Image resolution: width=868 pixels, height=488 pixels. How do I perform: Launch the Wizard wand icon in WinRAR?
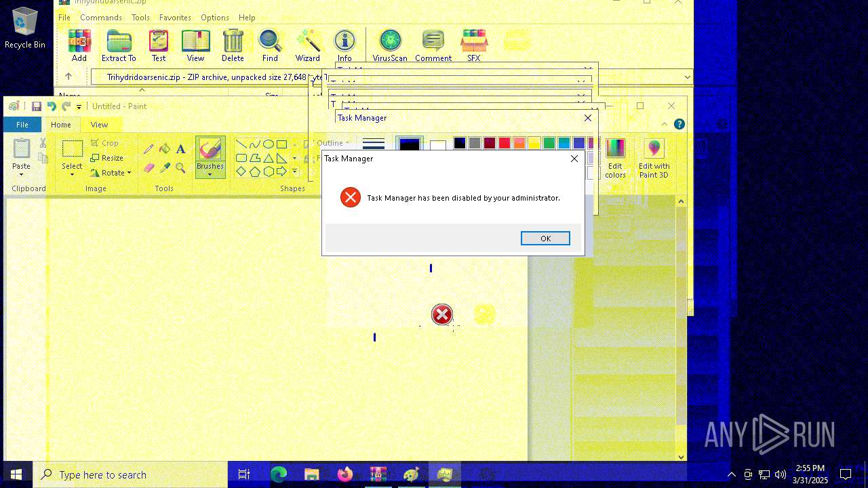[307, 46]
